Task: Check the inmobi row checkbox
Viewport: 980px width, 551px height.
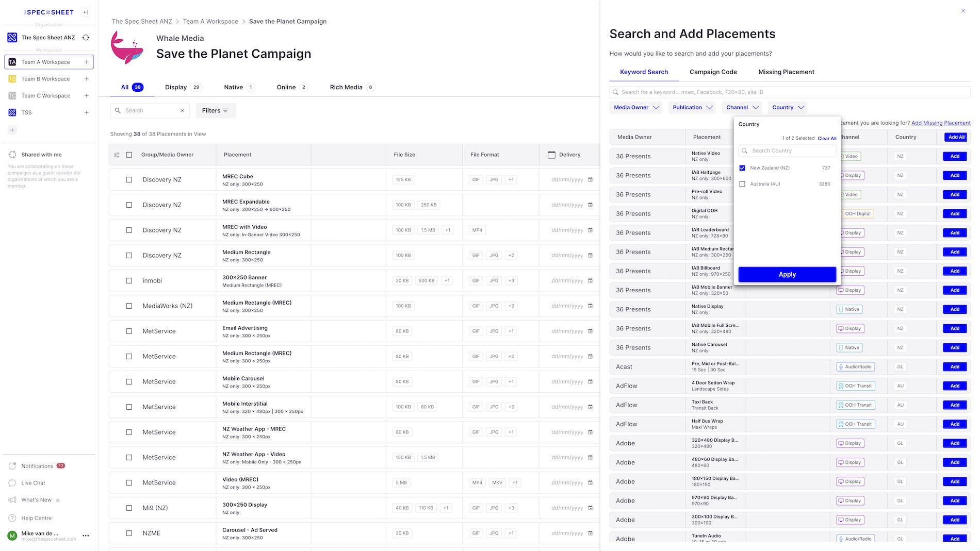Action: pos(129,281)
